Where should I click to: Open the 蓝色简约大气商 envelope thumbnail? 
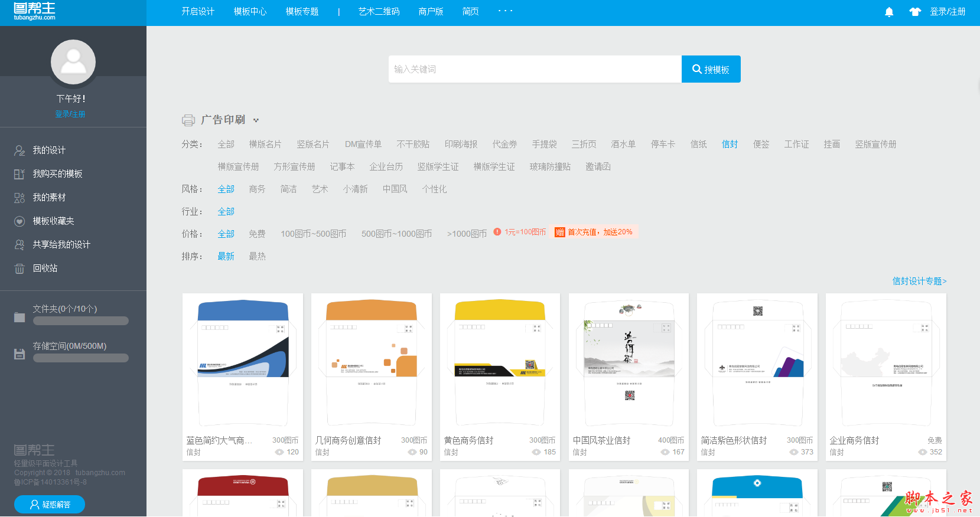pyautogui.click(x=243, y=362)
